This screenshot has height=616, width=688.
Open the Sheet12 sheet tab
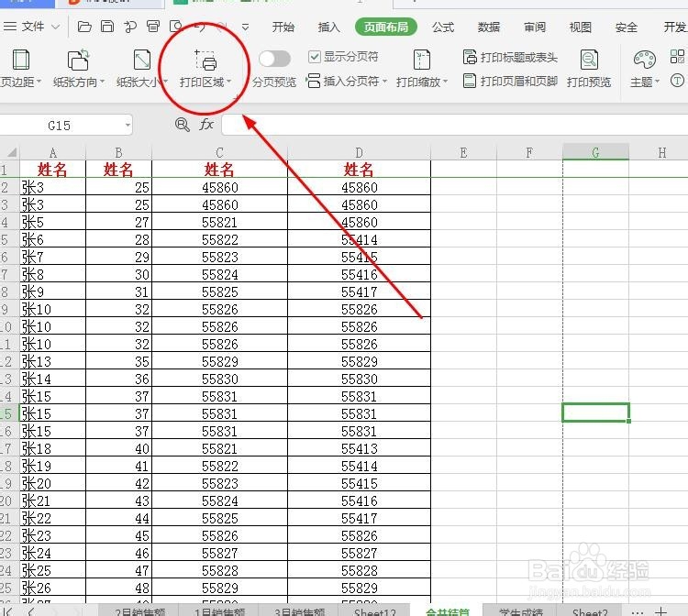(374, 611)
